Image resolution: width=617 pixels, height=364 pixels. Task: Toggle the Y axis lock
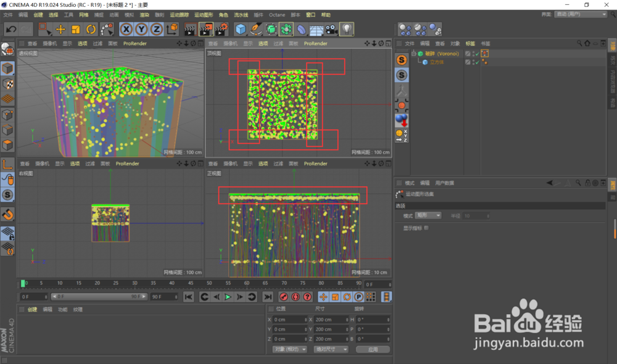tap(141, 30)
